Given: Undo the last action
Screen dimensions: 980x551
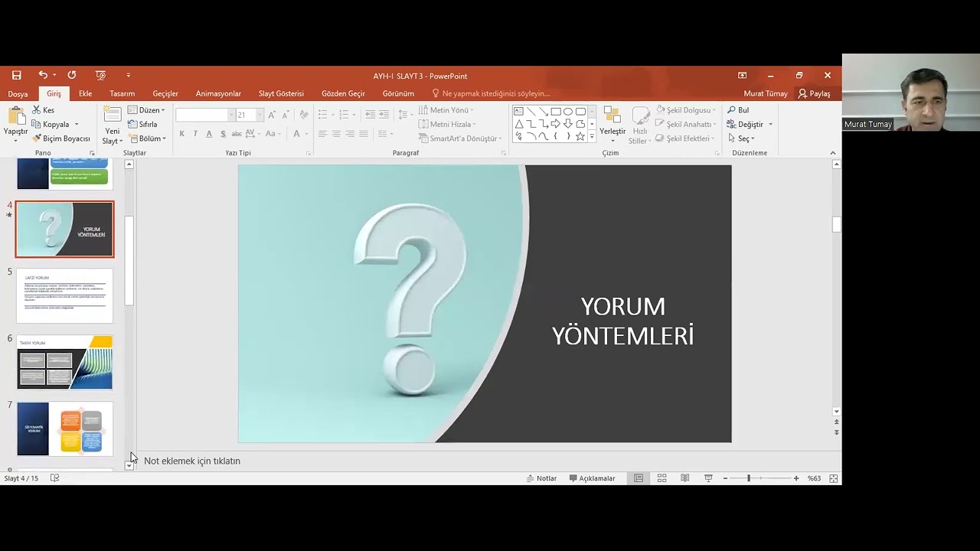Looking at the screenshot, I should [x=43, y=75].
